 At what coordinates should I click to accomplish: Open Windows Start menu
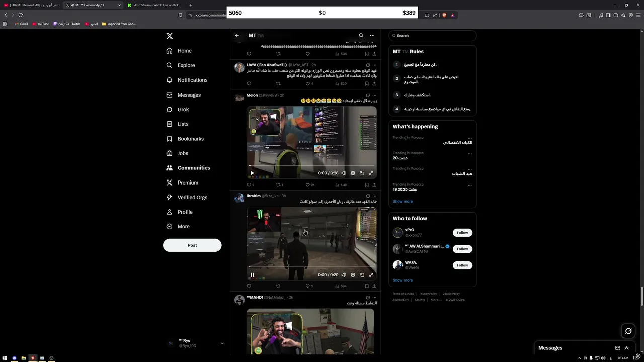tap(5, 358)
